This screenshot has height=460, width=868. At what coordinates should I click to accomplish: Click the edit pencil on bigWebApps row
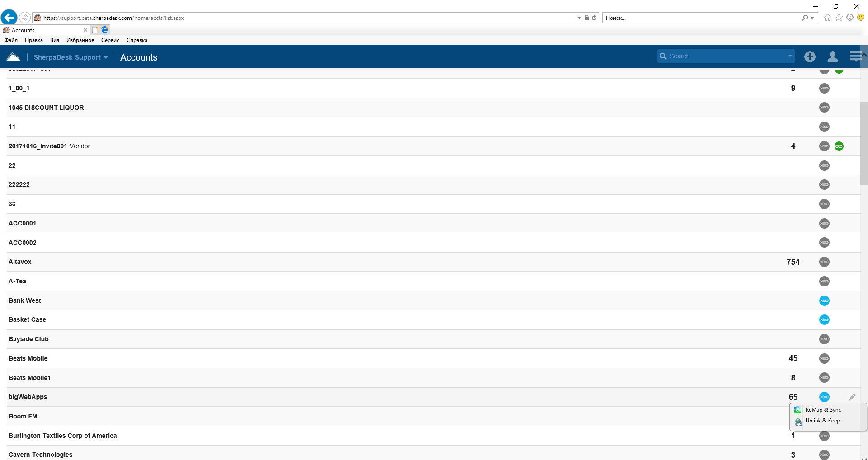point(852,397)
